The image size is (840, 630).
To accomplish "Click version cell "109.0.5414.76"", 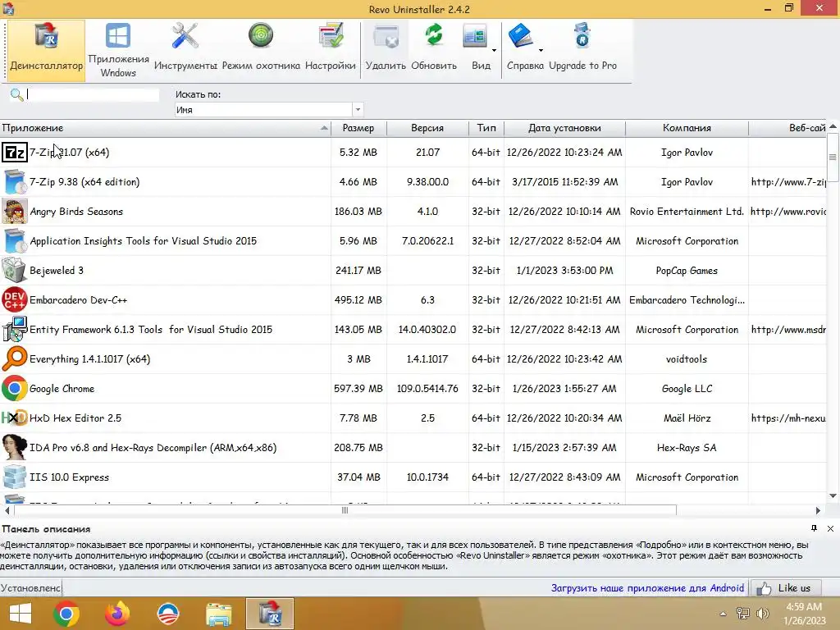I will [427, 388].
